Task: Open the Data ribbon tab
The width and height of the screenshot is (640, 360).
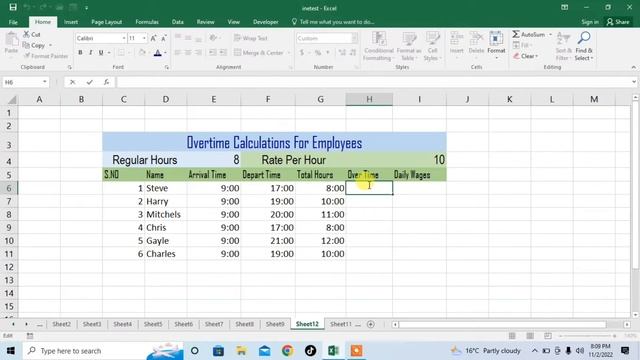Action: coord(178,22)
